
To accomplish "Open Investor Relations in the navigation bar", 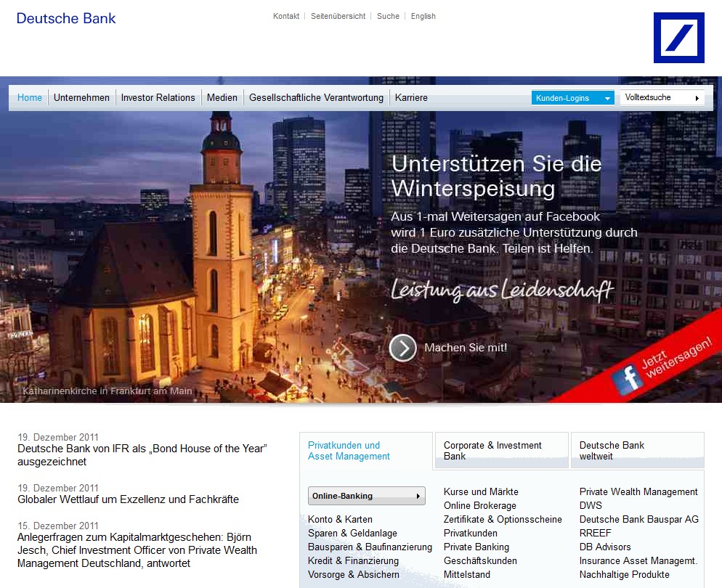I will point(158,97).
